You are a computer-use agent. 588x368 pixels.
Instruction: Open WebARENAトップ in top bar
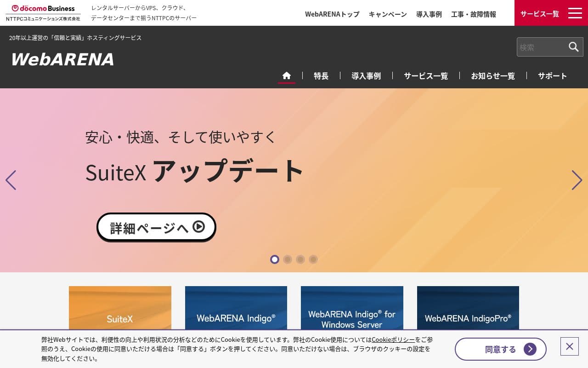tap(332, 14)
